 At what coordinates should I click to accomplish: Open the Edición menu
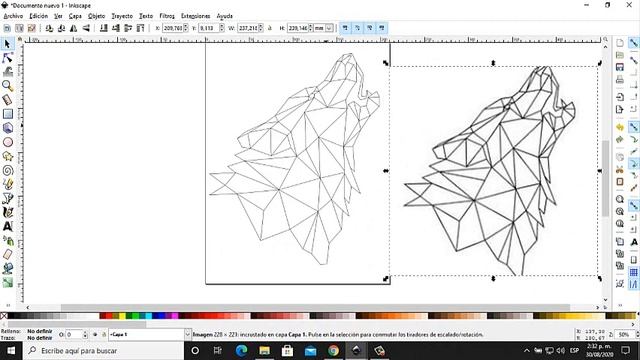[x=38, y=16]
